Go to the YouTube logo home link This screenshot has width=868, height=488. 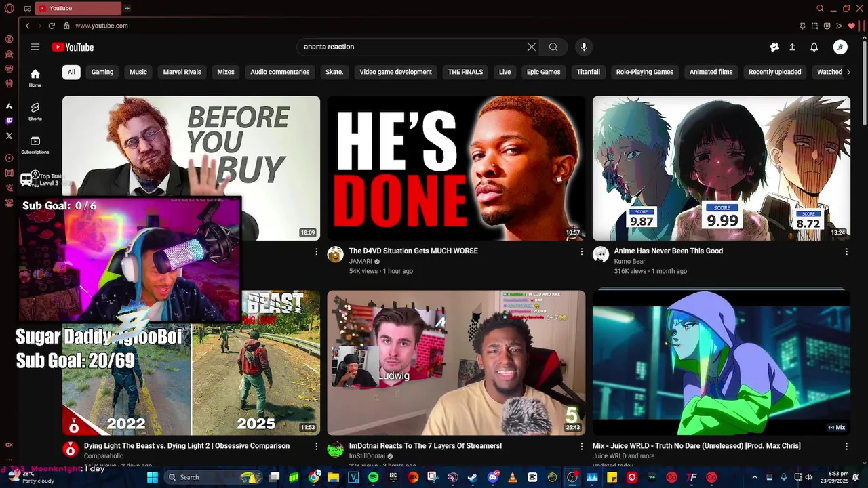tap(73, 47)
